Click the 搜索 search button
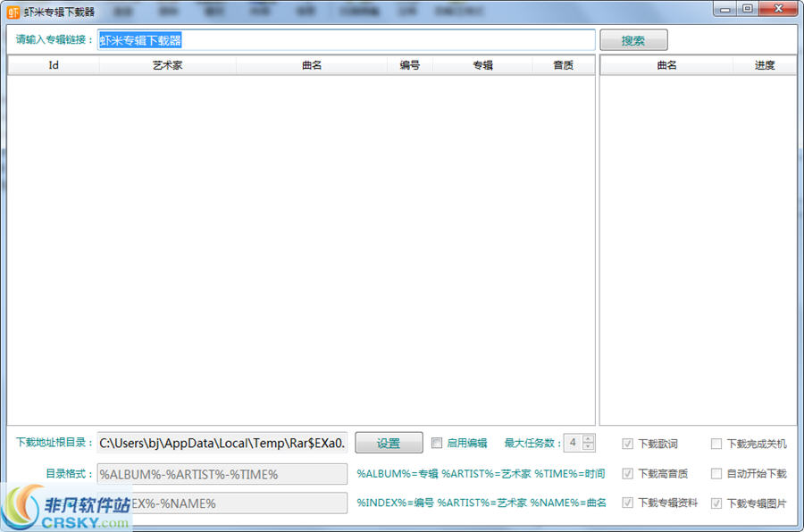Image resolution: width=804 pixels, height=532 pixels. pos(633,40)
